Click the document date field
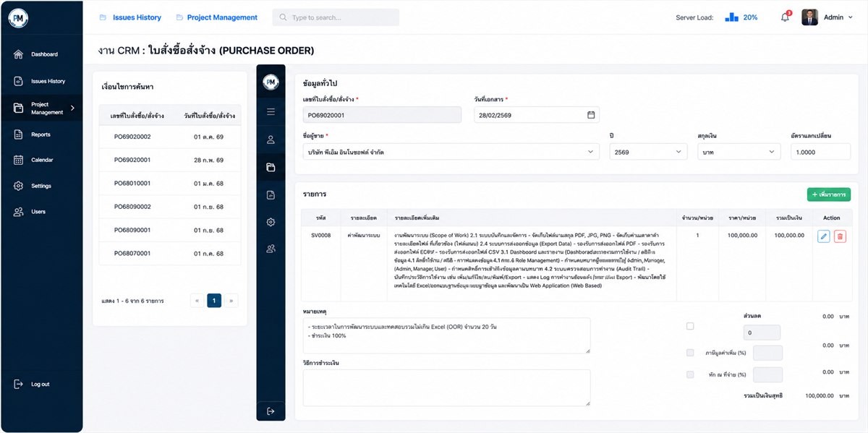 point(537,115)
